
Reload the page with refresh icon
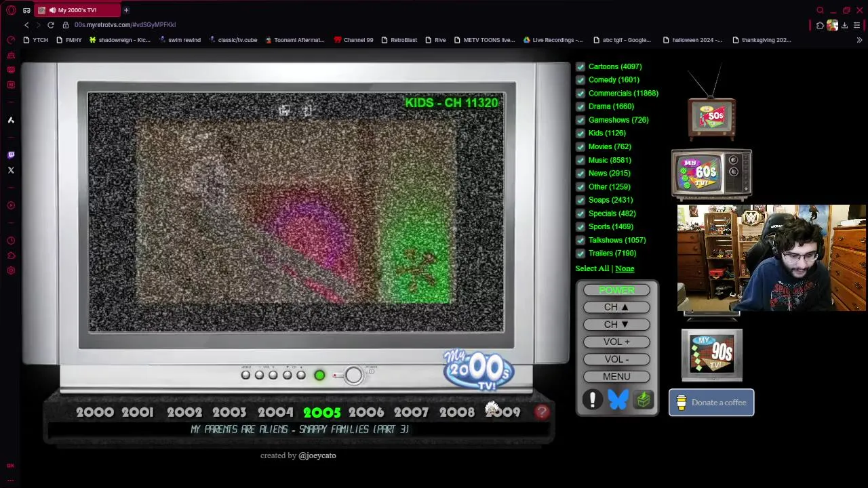point(50,24)
